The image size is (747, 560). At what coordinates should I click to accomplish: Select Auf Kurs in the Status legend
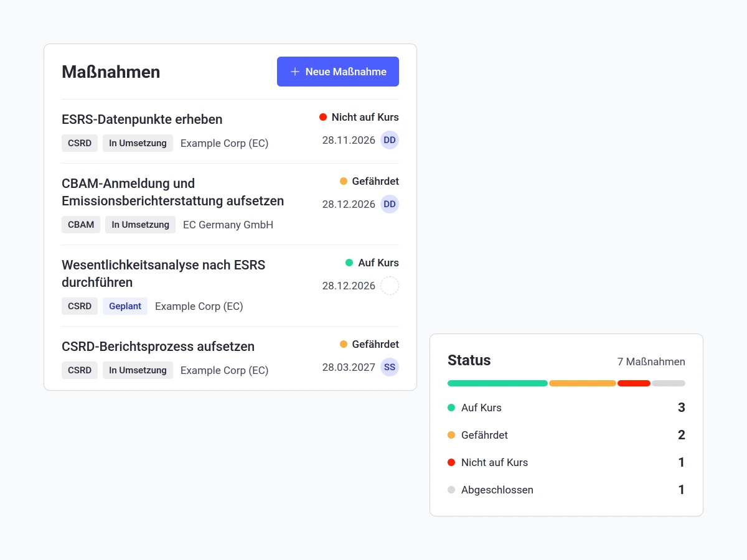[566, 408]
